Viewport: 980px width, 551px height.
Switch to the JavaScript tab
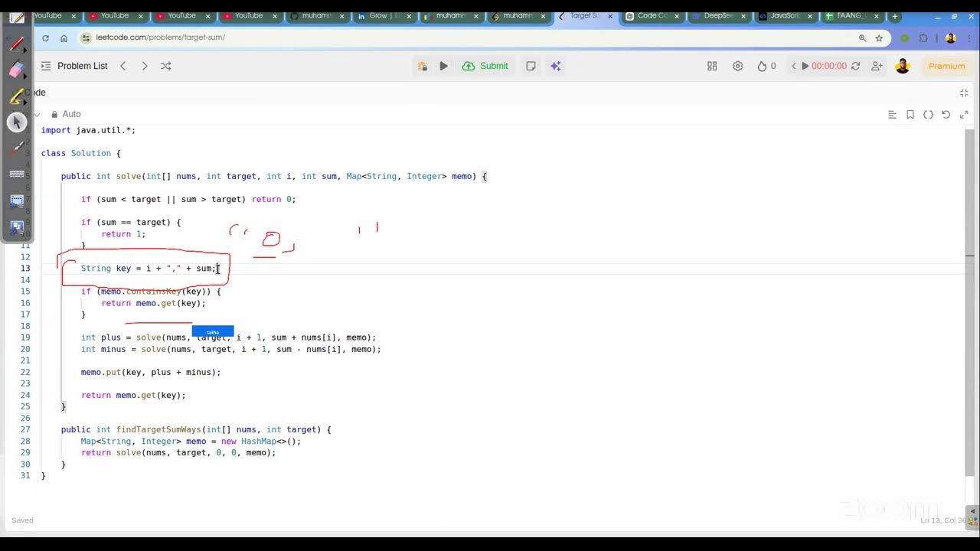785,15
